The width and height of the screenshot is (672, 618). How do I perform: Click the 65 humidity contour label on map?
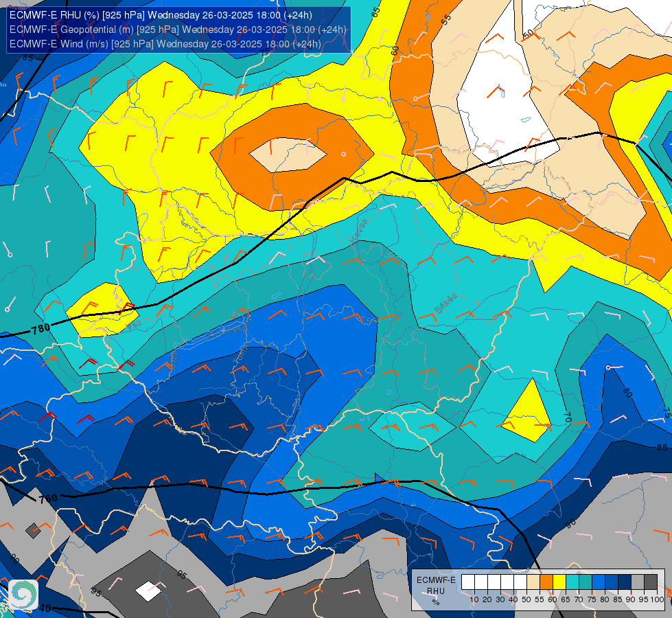[376, 12]
